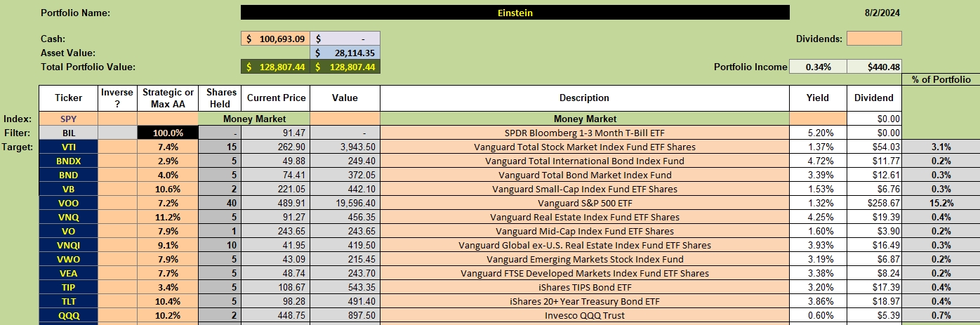Click the iShares TIPS Bond ETF description

(x=584, y=287)
